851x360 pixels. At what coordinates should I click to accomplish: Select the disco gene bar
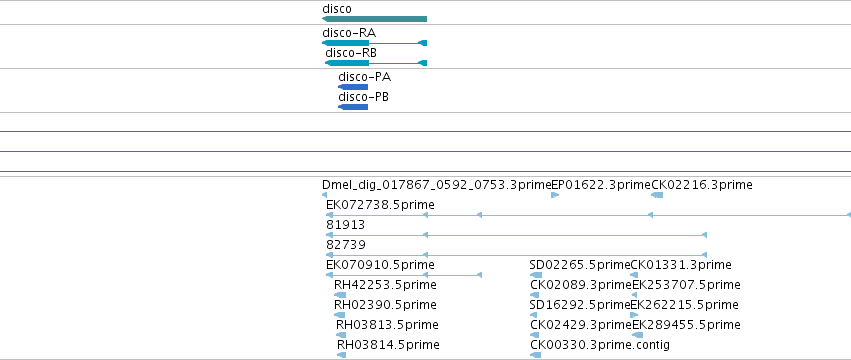coord(374,19)
